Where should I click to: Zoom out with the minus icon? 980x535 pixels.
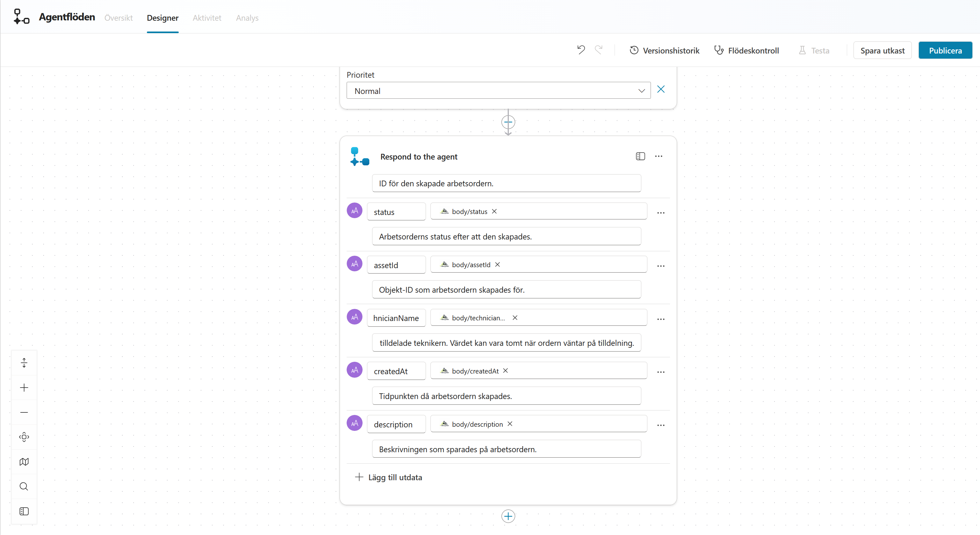(x=24, y=412)
